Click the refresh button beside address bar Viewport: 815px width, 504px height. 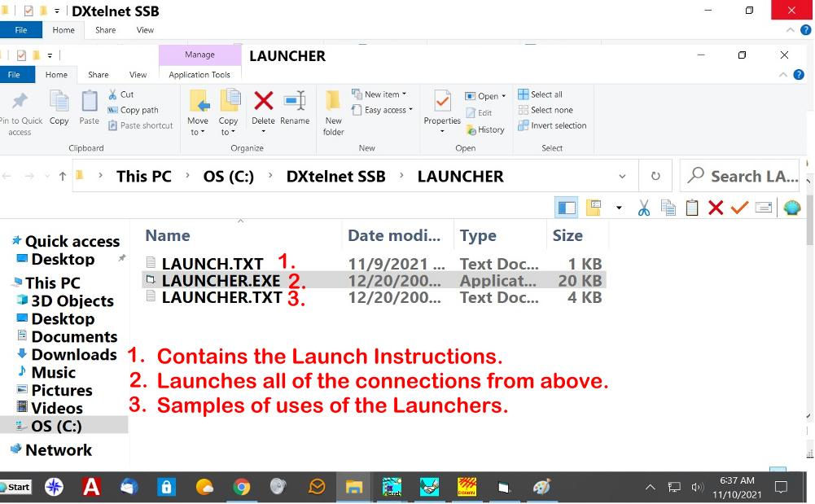point(655,176)
